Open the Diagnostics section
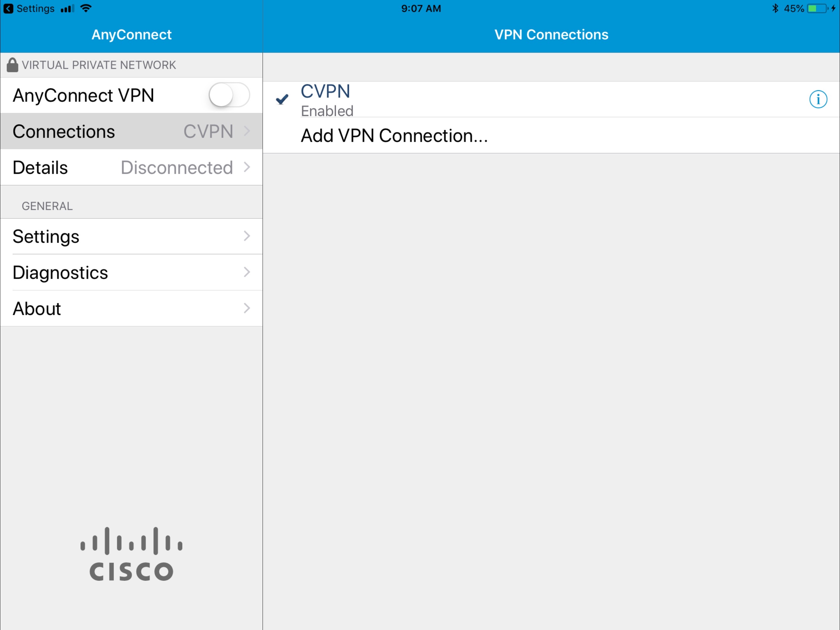The width and height of the screenshot is (840, 630). pos(130,272)
